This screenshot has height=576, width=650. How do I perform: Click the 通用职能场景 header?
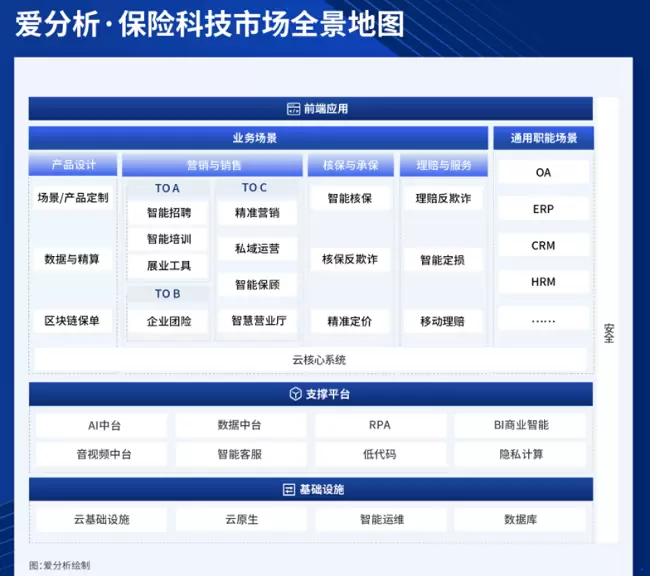(543, 138)
